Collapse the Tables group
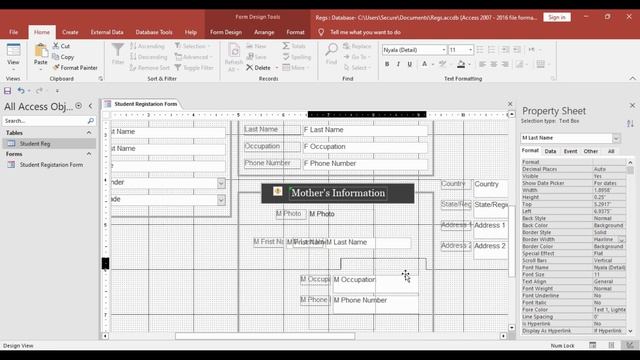The height and width of the screenshot is (360, 640). [x=89, y=133]
